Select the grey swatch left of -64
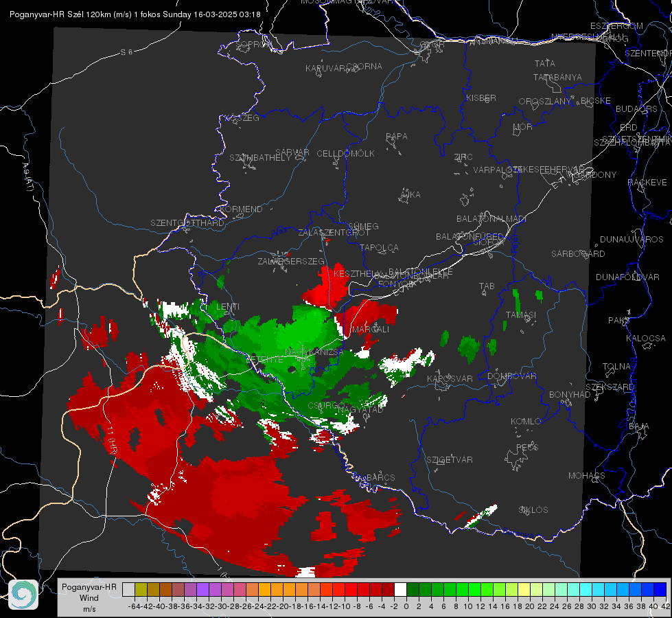This screenshot has width=672, height=618. pos(128,590)
